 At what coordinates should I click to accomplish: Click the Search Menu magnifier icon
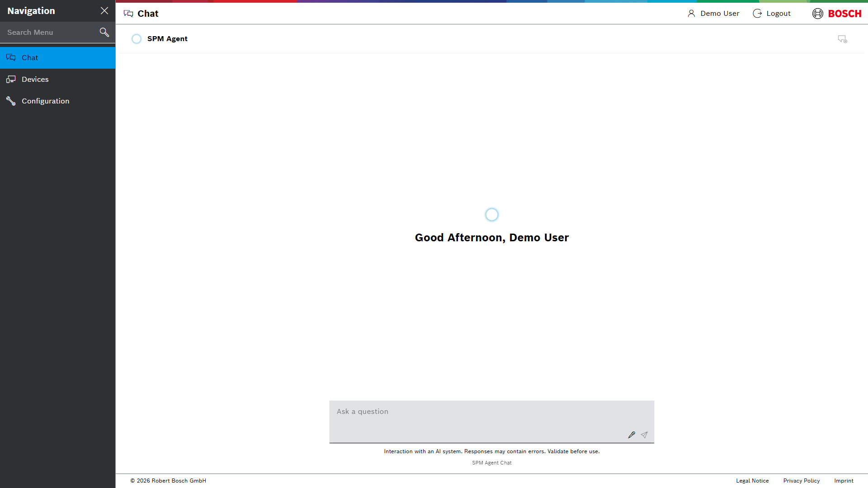tap(104, 32)
